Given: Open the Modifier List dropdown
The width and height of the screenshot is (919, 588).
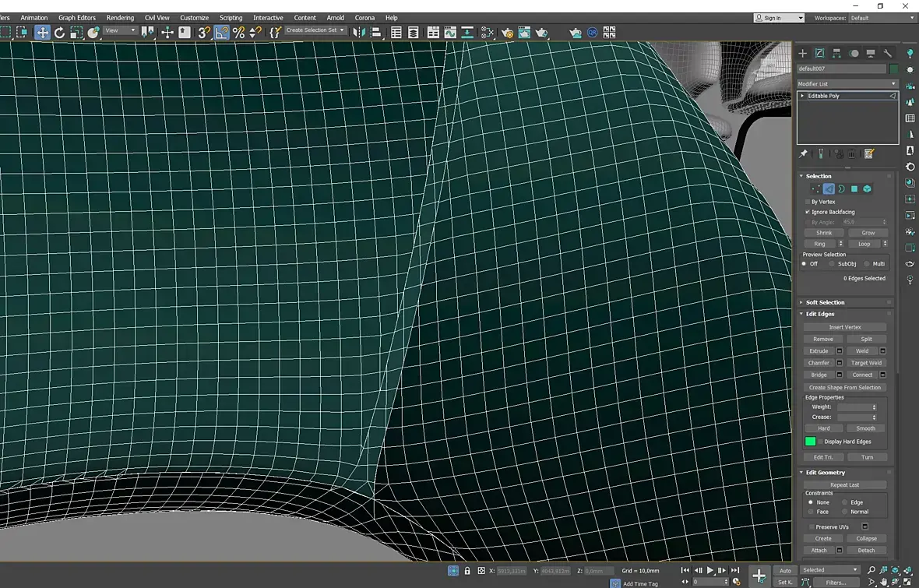Looking at the screenshot, I should point(847,83).
